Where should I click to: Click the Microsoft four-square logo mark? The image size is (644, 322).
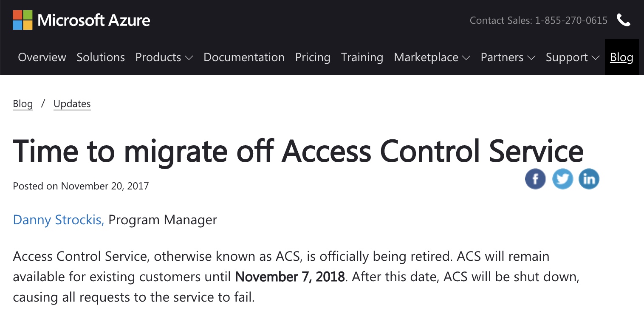click(23, 20)
